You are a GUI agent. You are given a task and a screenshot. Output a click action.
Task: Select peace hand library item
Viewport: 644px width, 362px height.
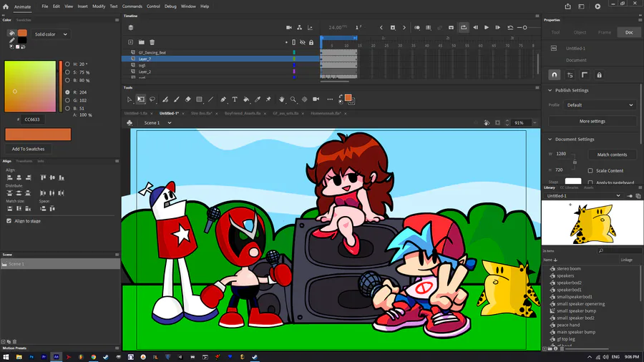tap(568, 325)
